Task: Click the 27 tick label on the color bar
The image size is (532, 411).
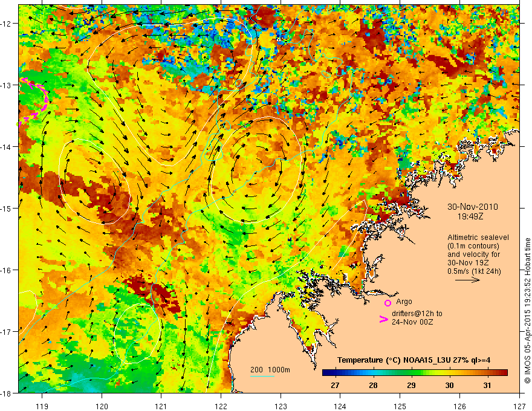Action: 335,385
